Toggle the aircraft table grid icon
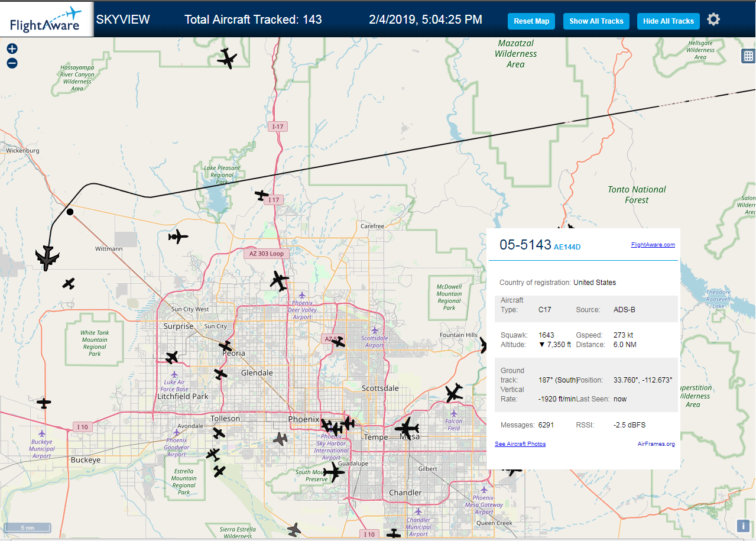The height and width of the screenshot is (541, 756). [748, 56]
